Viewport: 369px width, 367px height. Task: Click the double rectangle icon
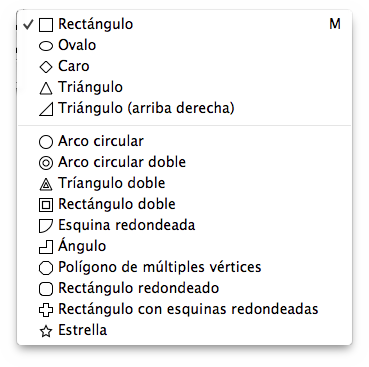(46, 205)
